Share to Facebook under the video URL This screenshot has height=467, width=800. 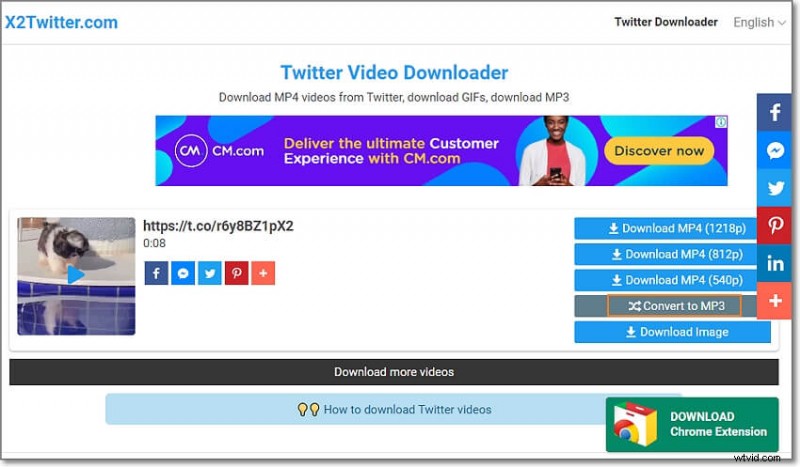pos(156,273)
